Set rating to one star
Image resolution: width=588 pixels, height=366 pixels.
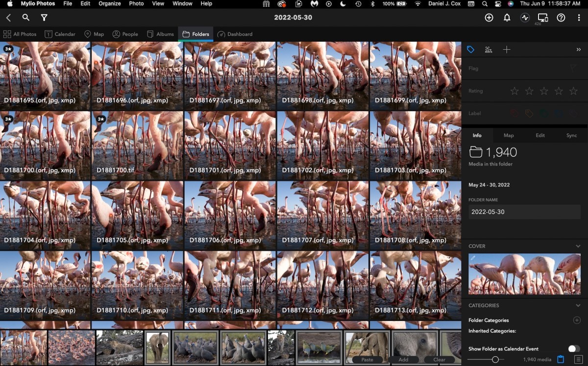[514, 91]
